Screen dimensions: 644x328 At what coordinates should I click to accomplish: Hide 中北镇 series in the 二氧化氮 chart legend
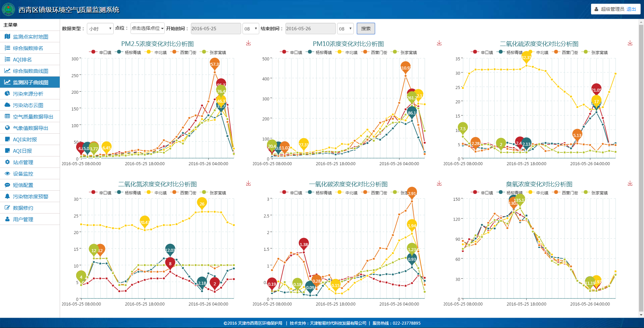pyautogui.click(x=156, y=193)
